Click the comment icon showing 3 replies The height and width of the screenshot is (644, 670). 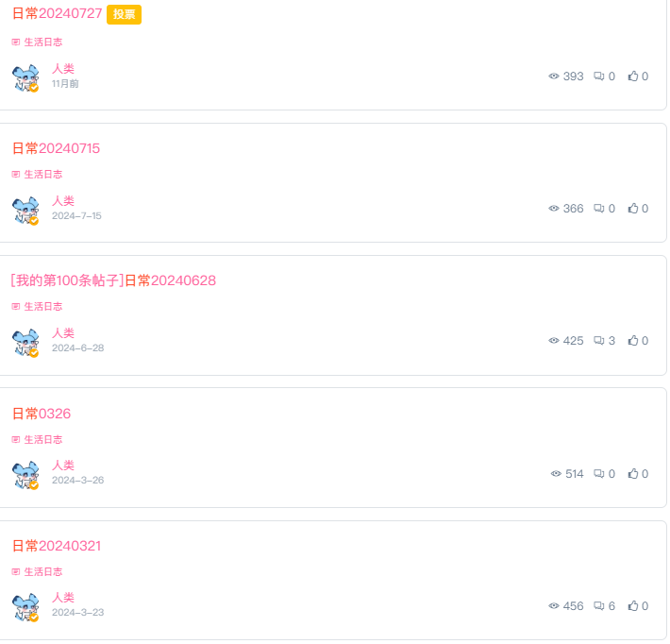(598, 340)
